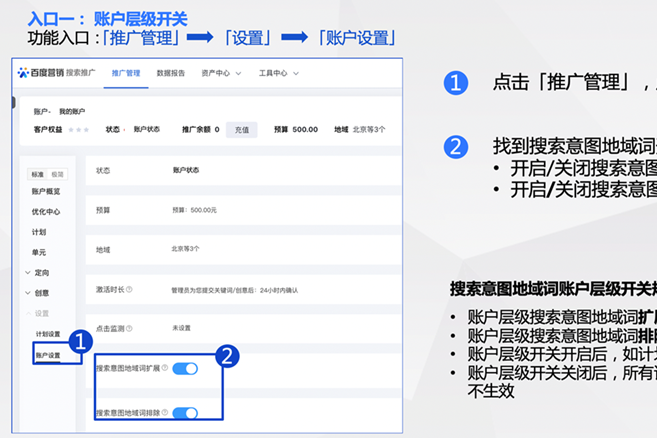Switch sidebar to 标准 mode

(37, 174)
